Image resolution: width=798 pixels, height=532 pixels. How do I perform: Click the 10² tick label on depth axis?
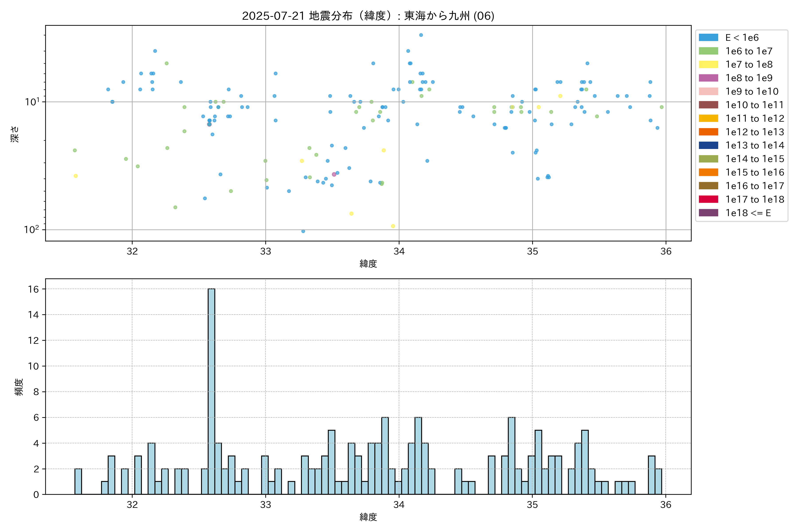31,230
